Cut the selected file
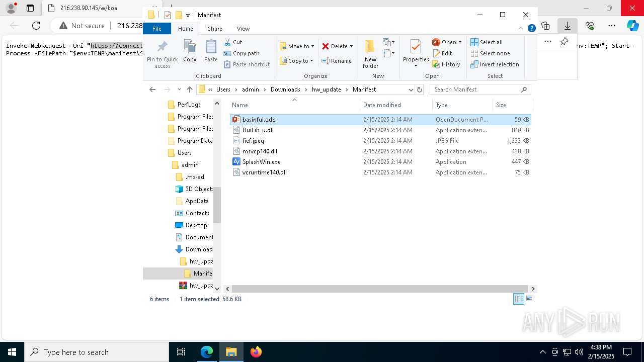Screen dimensions: 644x362 point(233,42)
